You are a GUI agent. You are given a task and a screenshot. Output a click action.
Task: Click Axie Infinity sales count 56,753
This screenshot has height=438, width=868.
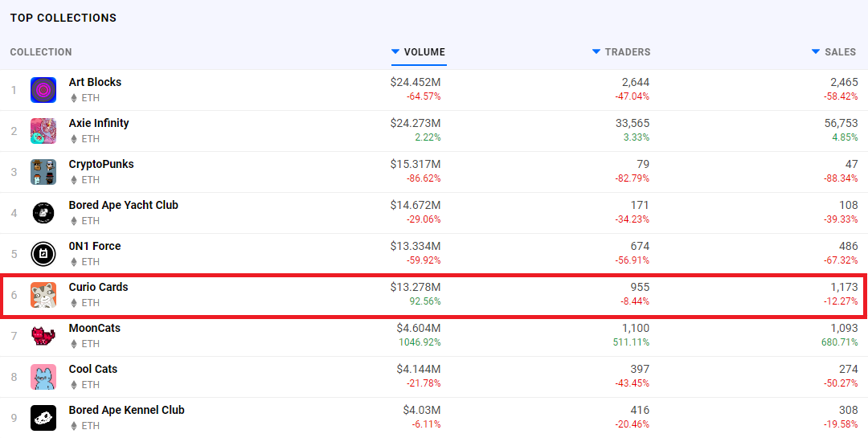[841, 124]
